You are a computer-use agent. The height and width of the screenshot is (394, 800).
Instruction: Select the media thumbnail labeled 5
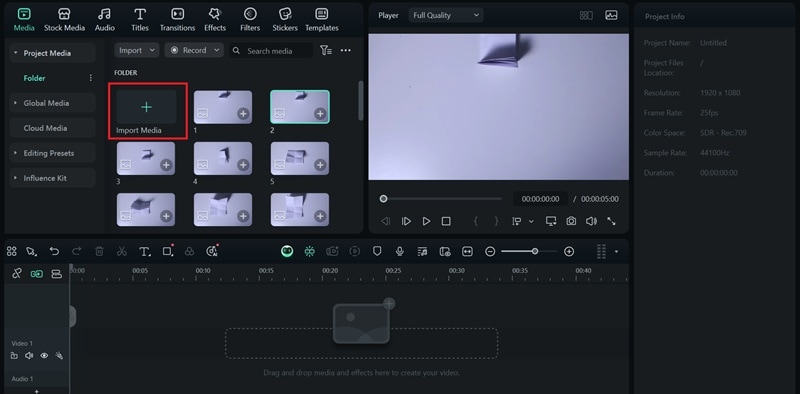point(300,159)
